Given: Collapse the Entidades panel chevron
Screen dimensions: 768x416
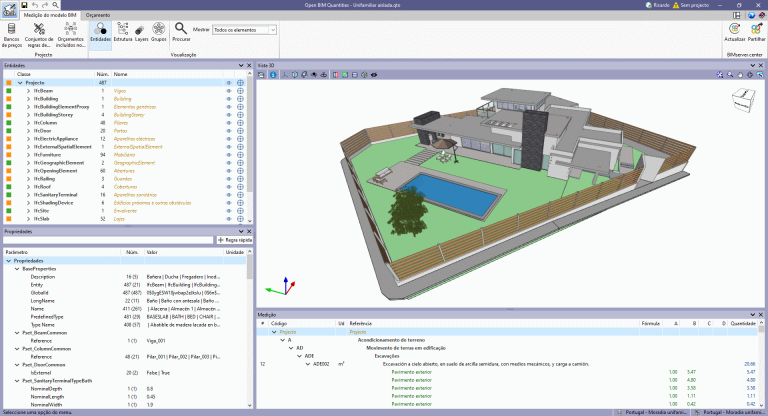Looking at the screenshot, I should tap(241, 65).
